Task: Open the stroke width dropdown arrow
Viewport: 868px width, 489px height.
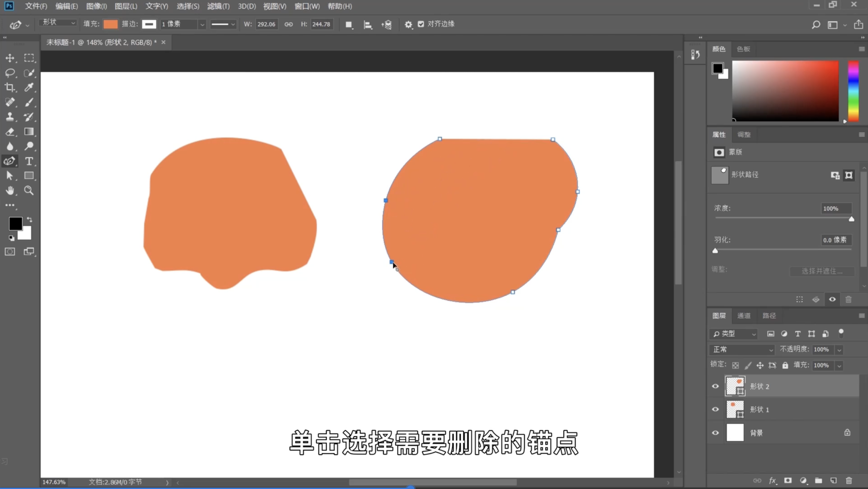Action: (x=202, y=25)
